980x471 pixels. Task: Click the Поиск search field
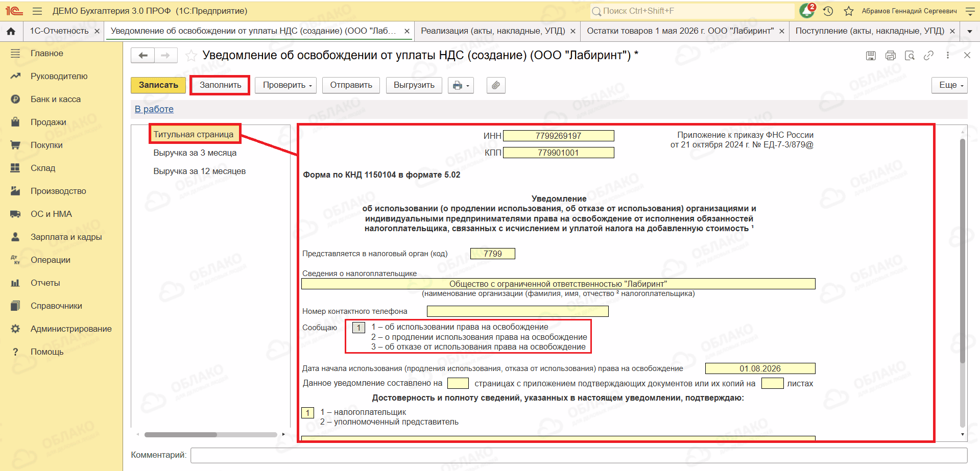(x=692, y=11)
